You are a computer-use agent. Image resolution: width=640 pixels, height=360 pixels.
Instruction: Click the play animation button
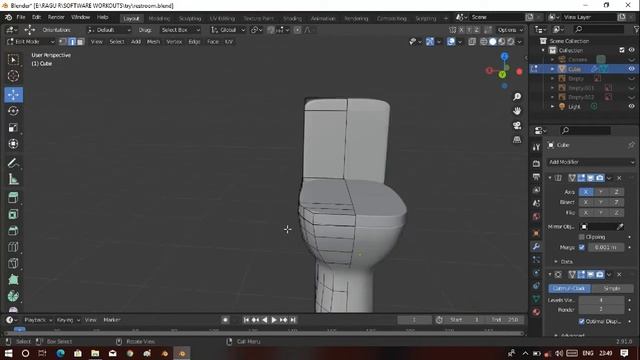tap(274, 320)
